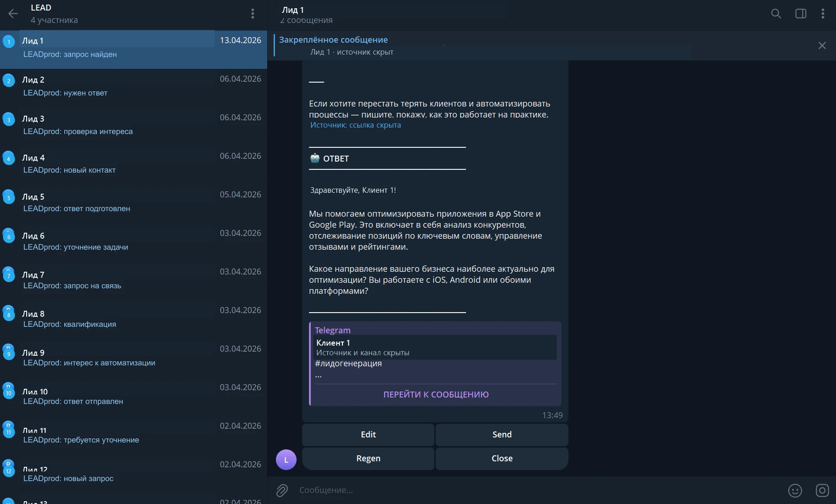This screenshot has width=836, height=504.
Task: Regenerate the reply with the Regen button
Action: pyautogui.click(x=368, y=459)
